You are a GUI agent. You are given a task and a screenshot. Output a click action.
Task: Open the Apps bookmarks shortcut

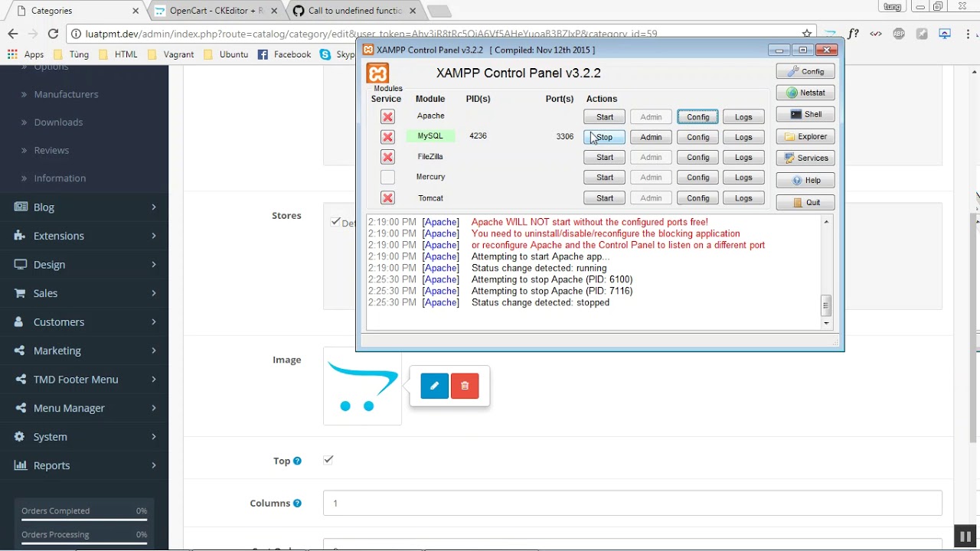click(x=26, y=54)
